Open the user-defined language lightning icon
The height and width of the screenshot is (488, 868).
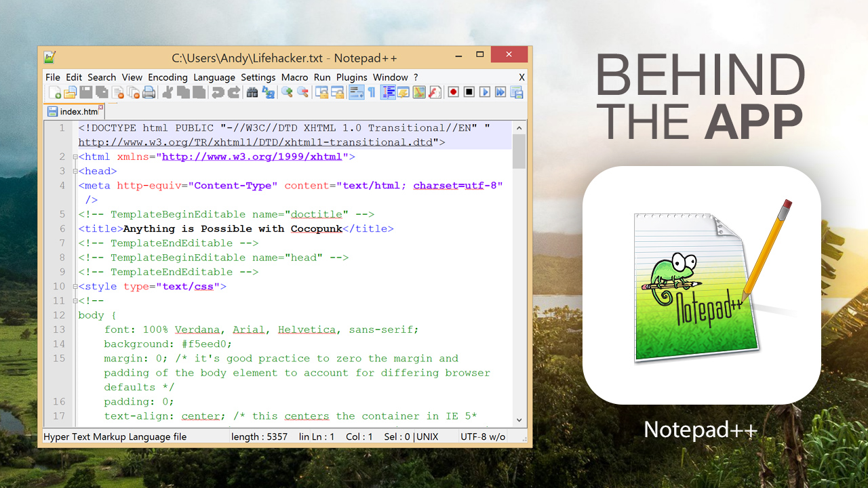403,92
